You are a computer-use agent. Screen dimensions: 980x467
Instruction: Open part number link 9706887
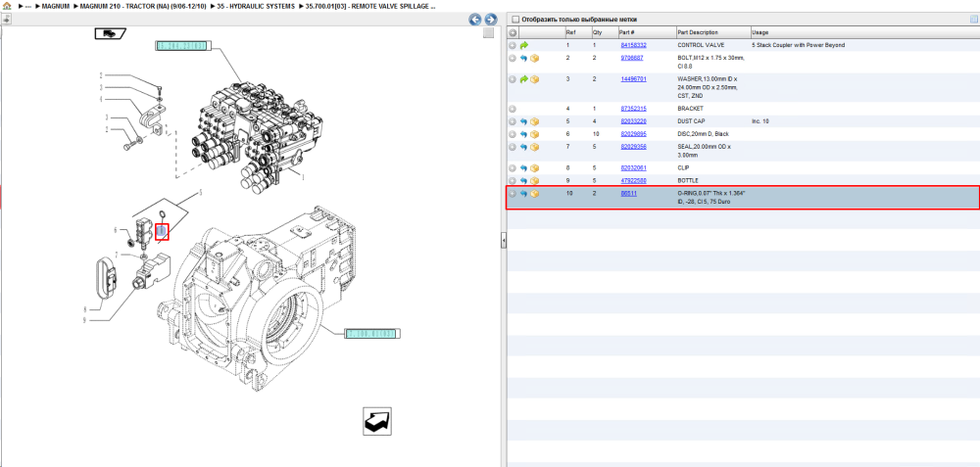coord(632,58)
